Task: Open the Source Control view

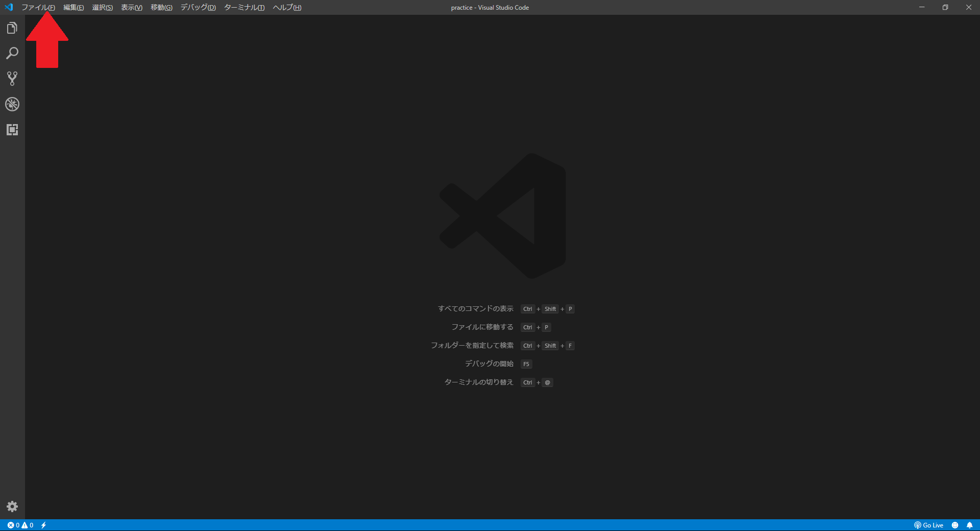Action: 12,79
